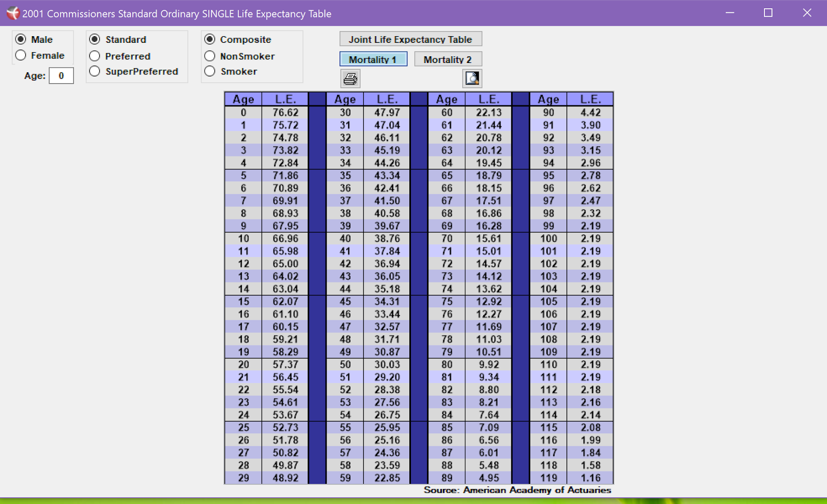Click the age 65 cell in the table
Image resolution: width=827 pixels, height=504 pixels.
[447, 176]
